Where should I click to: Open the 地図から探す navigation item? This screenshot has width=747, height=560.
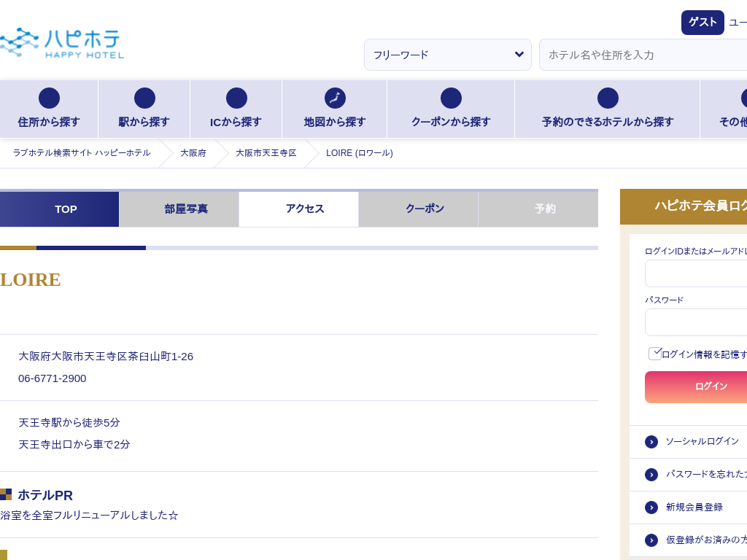point(335,109)
